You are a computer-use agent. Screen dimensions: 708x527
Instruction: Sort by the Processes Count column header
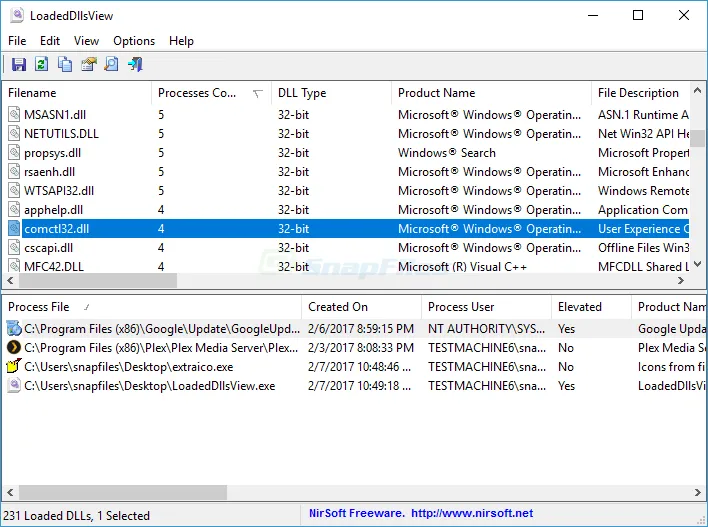tap(211, 93)
